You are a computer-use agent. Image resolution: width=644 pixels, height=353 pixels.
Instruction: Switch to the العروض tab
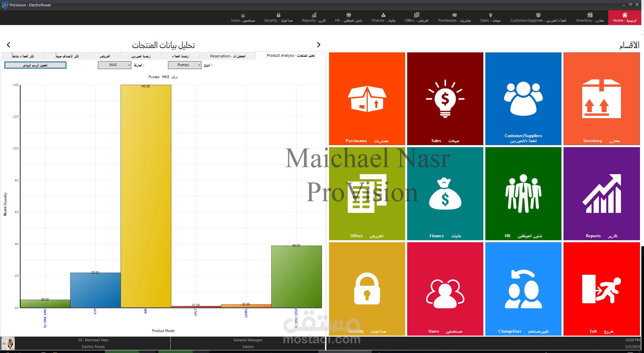click(x=105, y=56)
